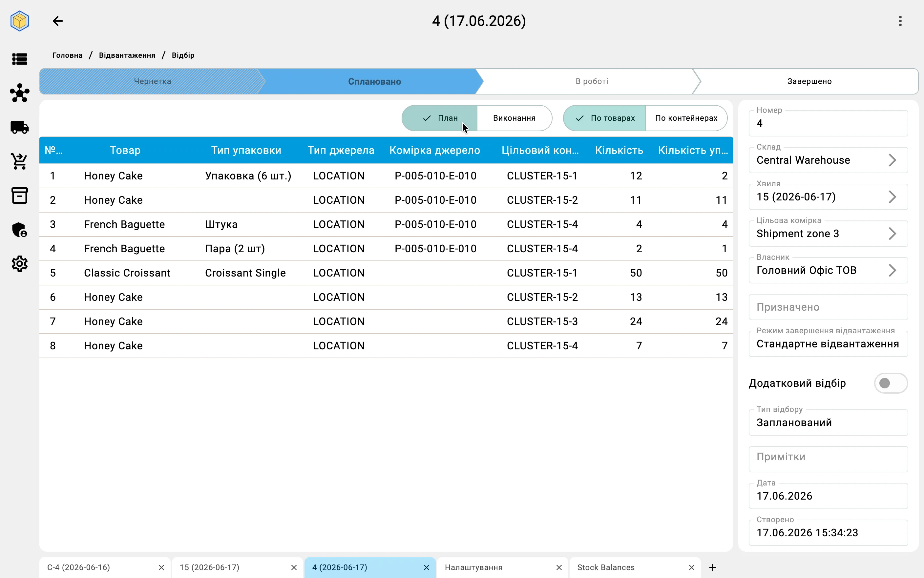Toggle the Додатковий відбір switch

click(x=890, y=383)
